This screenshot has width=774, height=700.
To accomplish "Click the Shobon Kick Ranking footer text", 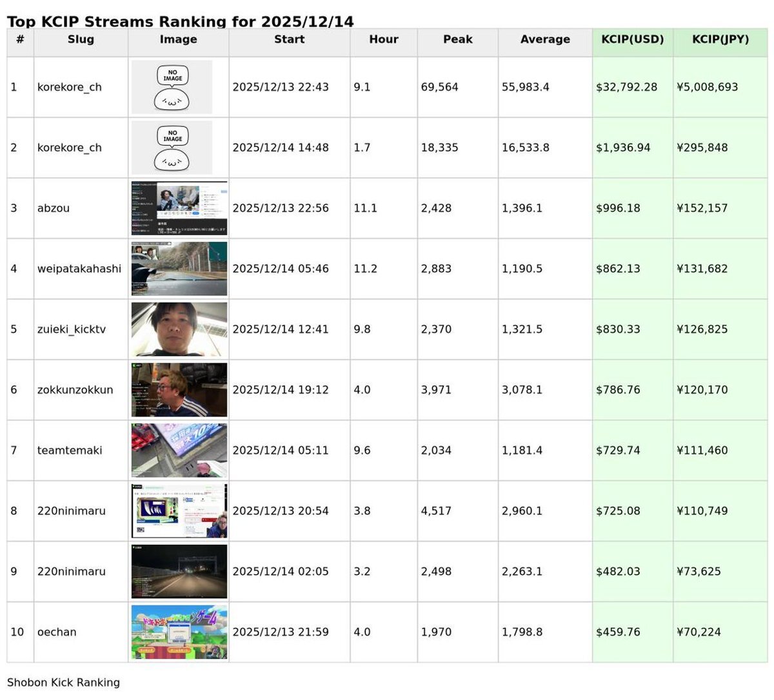I will 63,683.
